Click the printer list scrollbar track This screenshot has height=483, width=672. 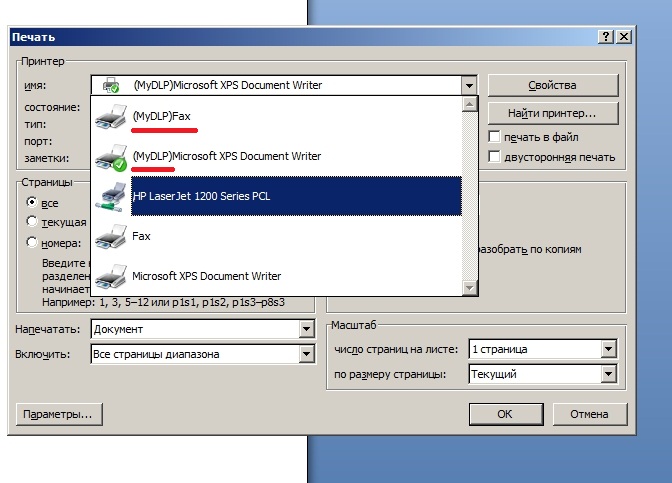470,196
